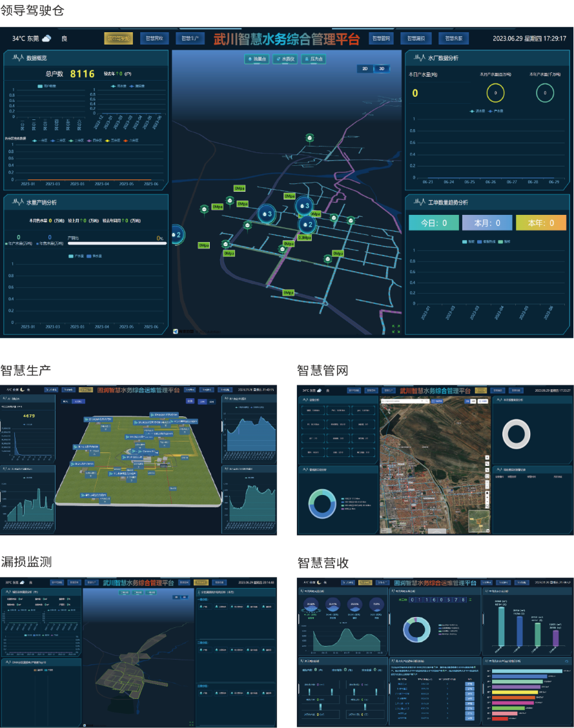Viewport: 574px width, 728px height.
Task: Click the date time 2023.06.29 星期四 17:29:17
Action: point(529,39)
